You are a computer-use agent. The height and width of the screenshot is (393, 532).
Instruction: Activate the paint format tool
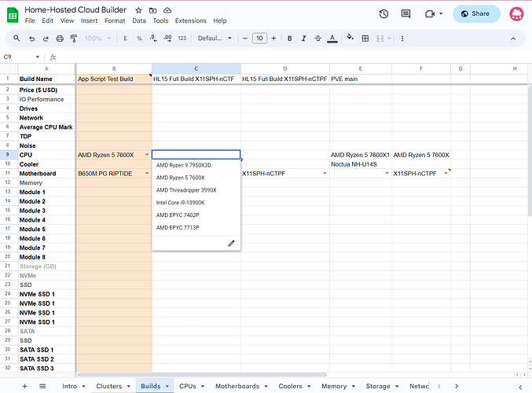pos(74,39)
